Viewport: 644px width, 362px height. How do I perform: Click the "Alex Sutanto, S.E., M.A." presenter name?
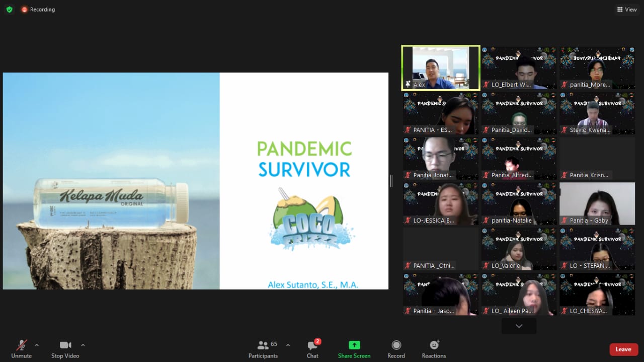pyautogui.click(x=313, y=284)
